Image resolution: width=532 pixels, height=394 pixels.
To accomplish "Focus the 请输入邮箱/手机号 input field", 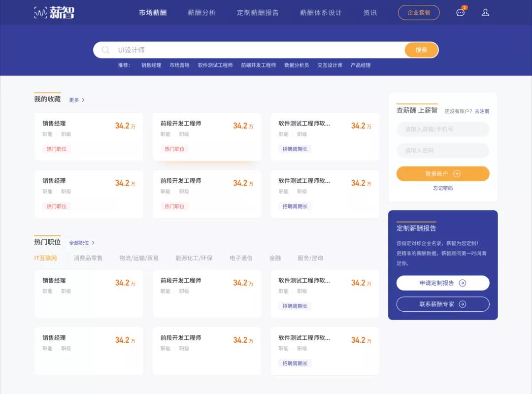I will (443, 130).
